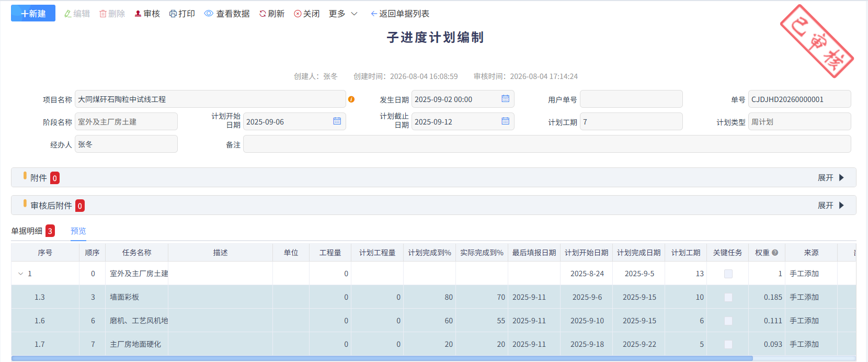Select the 单据明细 tab
Viewport: 868px width, 362px height.
coord(27,231)
